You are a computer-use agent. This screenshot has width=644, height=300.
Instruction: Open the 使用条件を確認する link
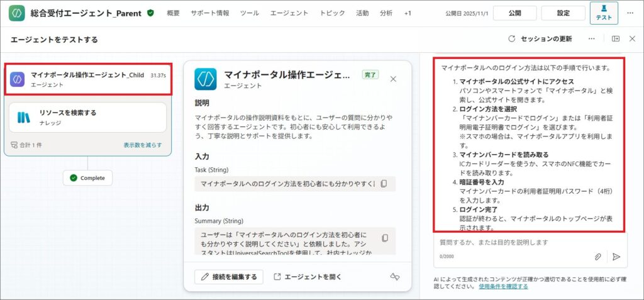tap(503, 286)
